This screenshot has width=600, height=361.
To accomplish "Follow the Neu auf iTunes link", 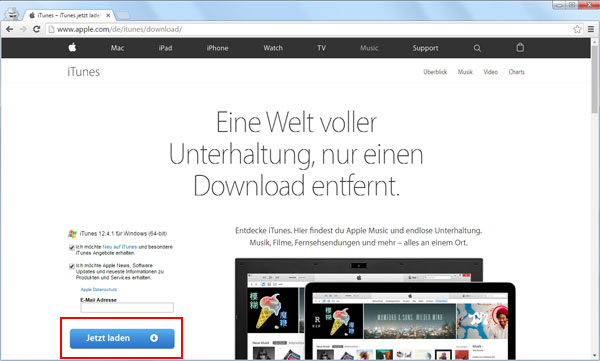I will 119,247.
